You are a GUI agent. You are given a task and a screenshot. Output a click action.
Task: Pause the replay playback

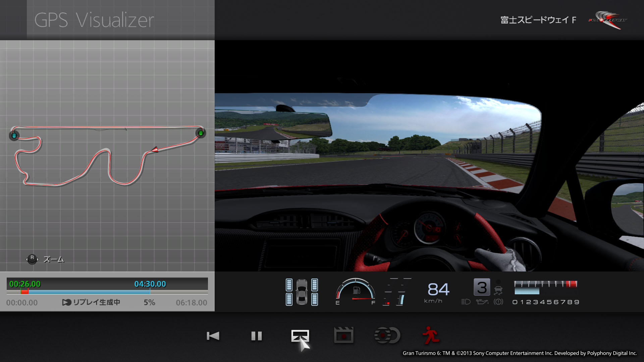257,336
